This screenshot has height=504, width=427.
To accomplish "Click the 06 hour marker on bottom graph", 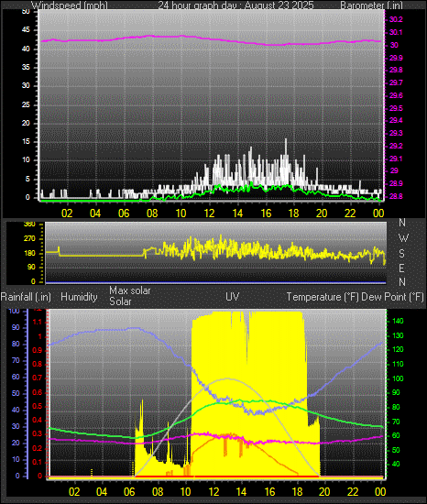I will pyautogui.click(x=129, y=492).
